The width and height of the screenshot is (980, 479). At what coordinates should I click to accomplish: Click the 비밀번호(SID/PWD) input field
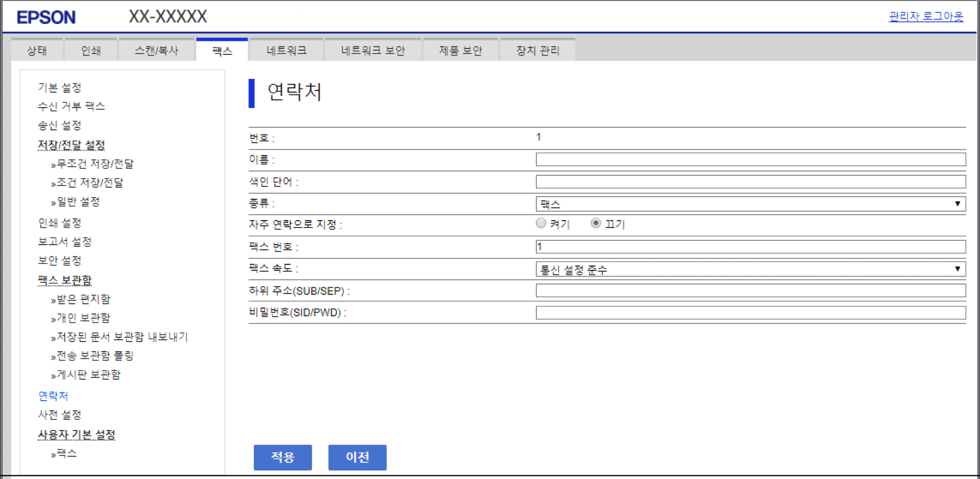click(750, 313)
